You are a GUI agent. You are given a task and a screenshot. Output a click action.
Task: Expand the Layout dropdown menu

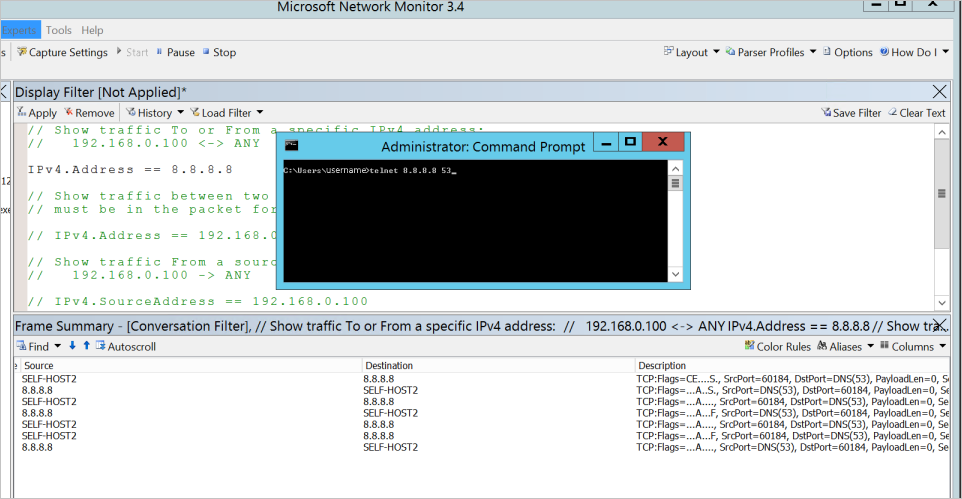tap(690, 53)
